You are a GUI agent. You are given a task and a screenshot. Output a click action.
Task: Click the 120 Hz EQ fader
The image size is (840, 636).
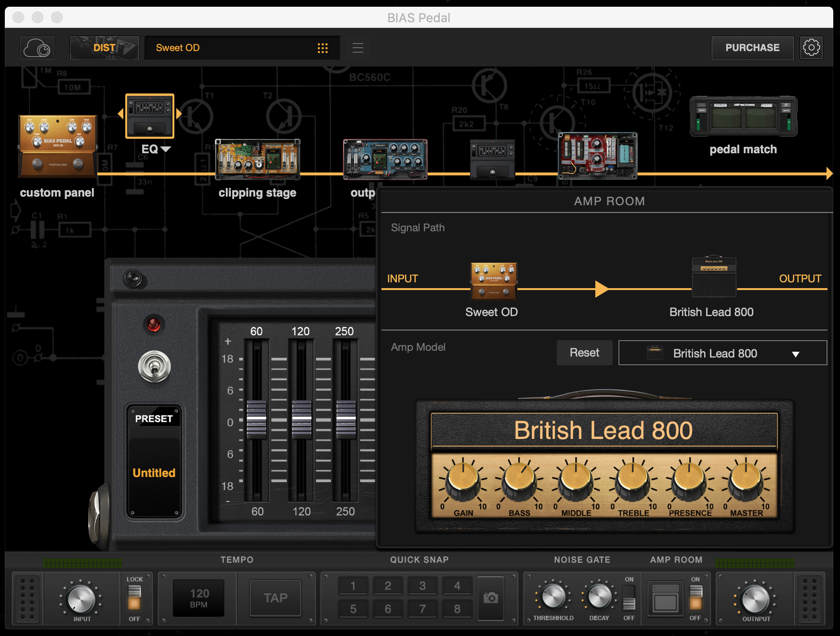pyautogui.click(x=302, y=420)
